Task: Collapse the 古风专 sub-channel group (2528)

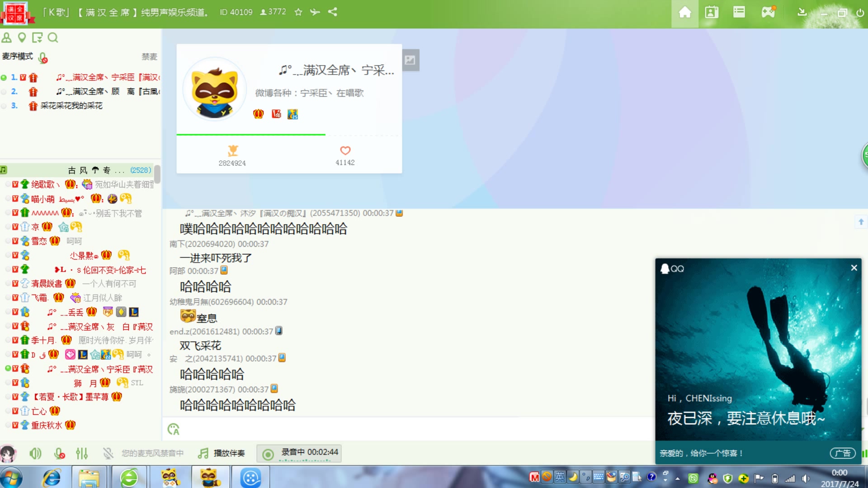Action: click(77, 170)
